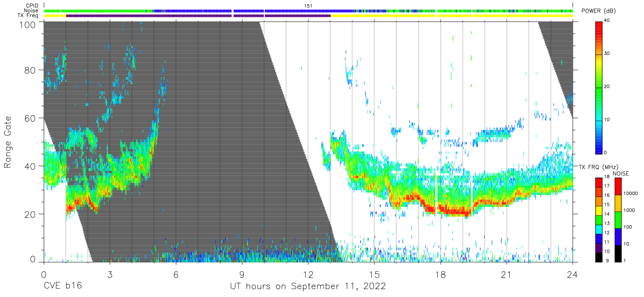Click the TX frequency legend value 14
The image size is (644, 297).
click(606, 214)
